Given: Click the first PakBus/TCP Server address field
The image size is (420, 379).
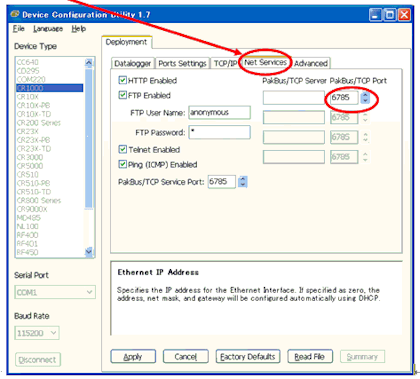Looking at the screenshot, I should click(294, 98).
